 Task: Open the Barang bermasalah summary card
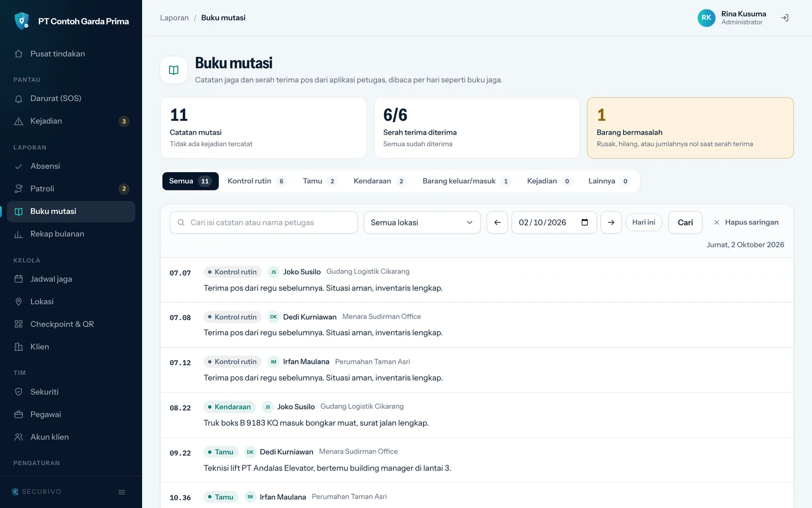pyautogui.click(x=690, y=128)
